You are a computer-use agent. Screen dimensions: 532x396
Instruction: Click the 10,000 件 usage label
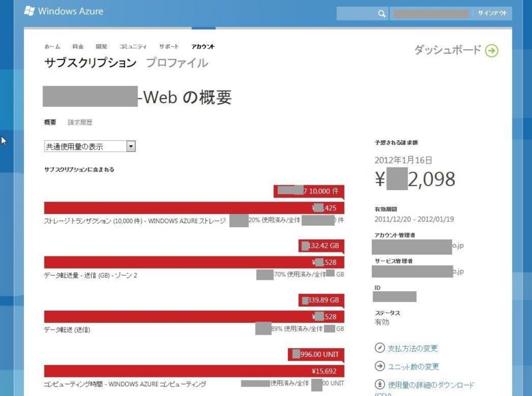[309, 191]
